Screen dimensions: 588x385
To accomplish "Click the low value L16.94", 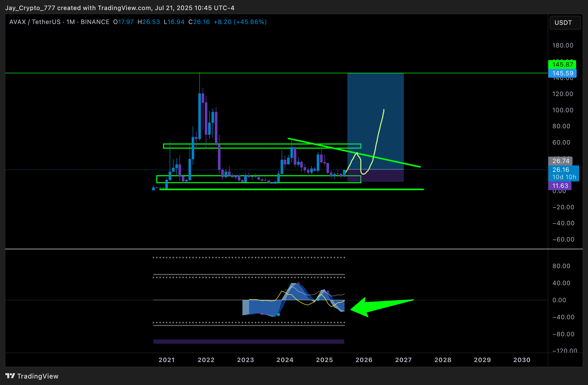I will pos(174,22).
